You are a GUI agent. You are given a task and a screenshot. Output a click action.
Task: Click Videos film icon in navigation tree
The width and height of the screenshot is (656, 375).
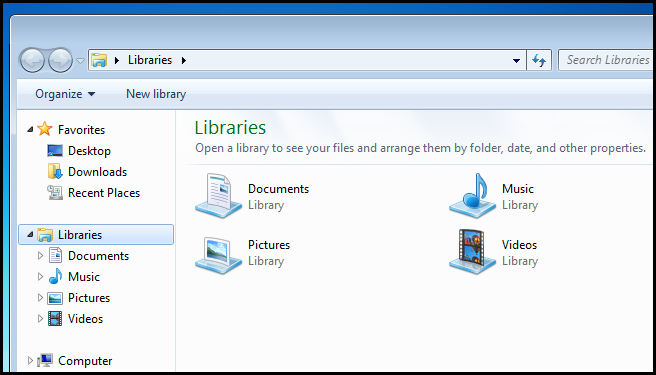pos(55,319)
